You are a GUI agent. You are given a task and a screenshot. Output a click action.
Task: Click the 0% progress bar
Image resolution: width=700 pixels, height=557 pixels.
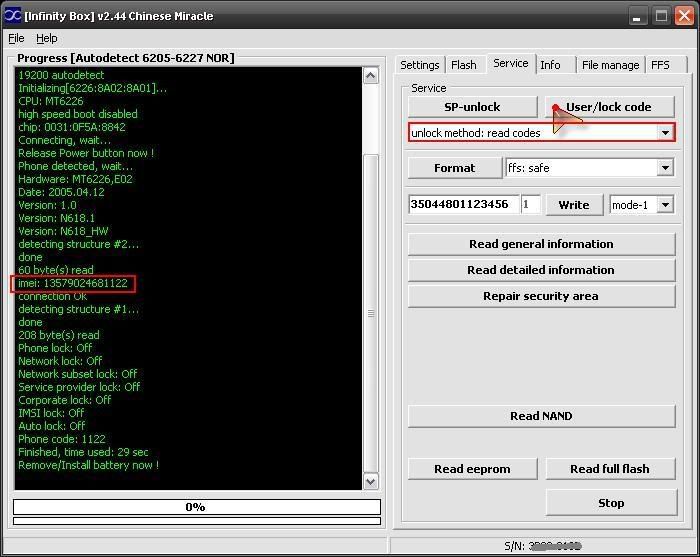[197, 507]
